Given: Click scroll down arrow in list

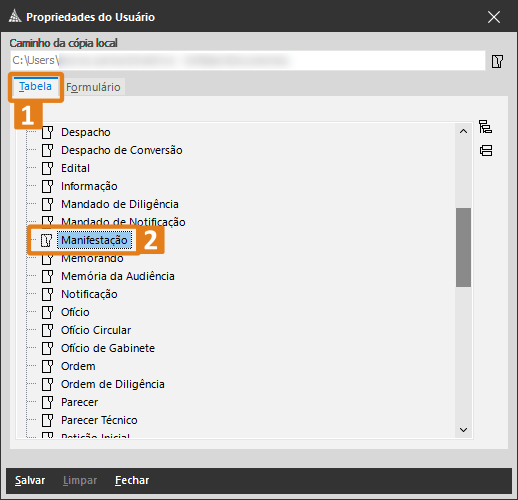Looking at the screenshot, I should [463, 430].
